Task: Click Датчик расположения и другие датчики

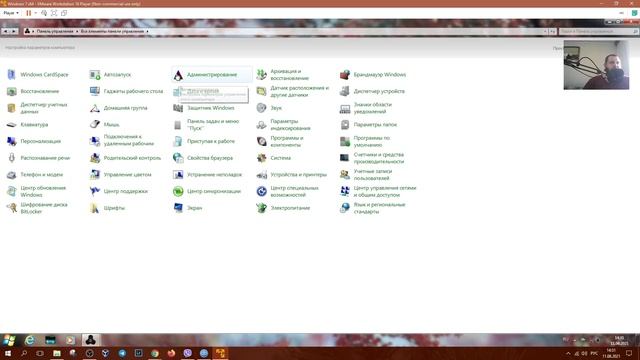Action: 299,91
